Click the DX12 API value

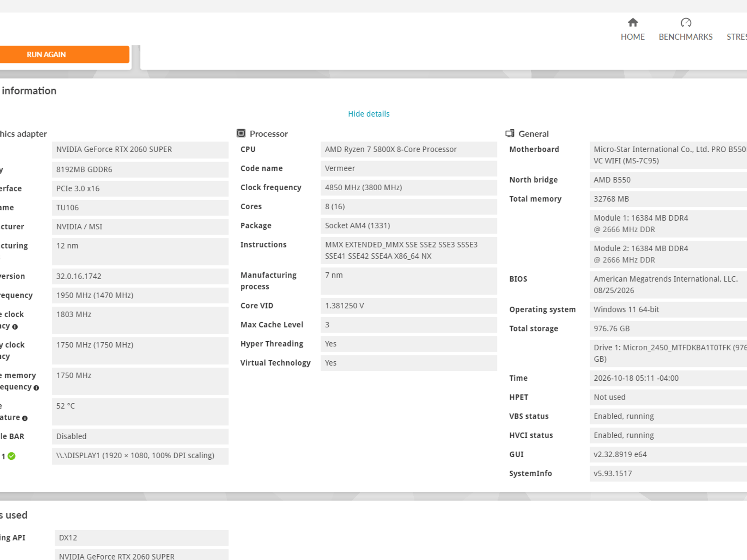coord(142,538)
